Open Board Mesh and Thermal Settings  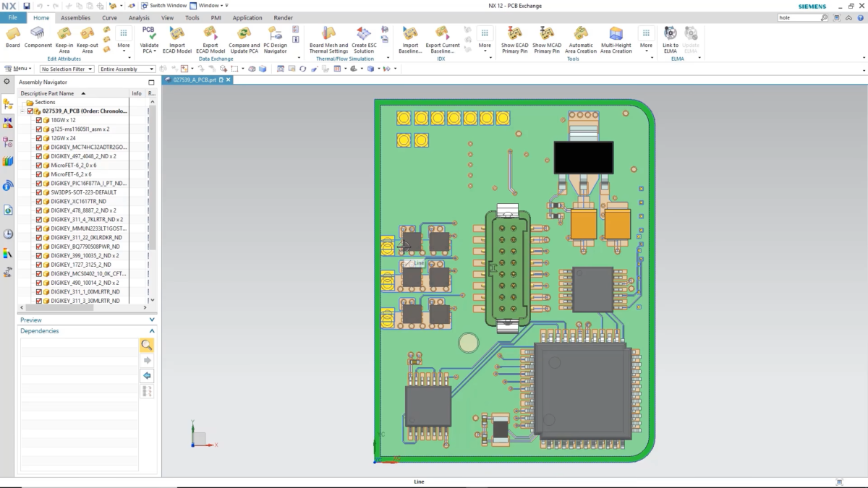point(328,40)
